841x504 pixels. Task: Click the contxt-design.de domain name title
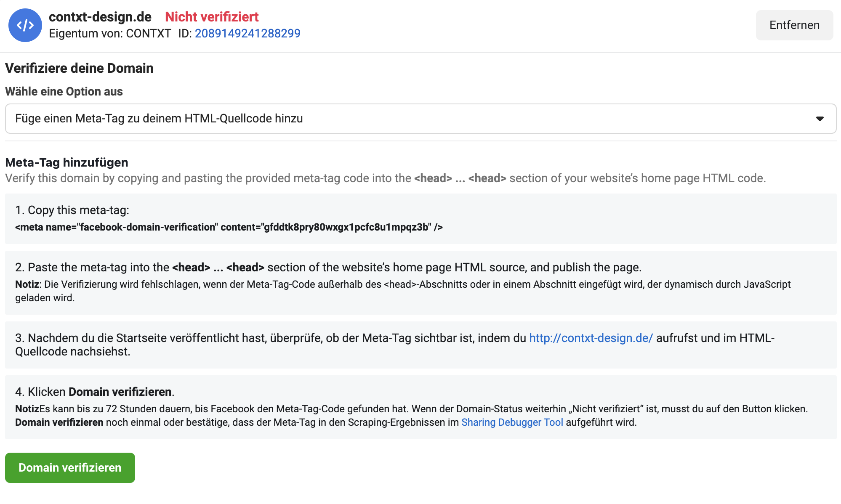[100, 17]
